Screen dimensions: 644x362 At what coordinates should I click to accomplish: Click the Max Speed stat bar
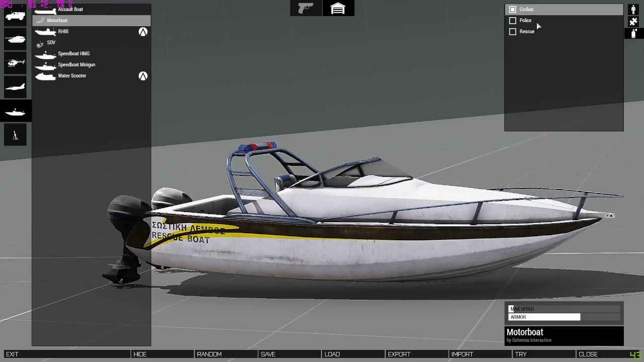click(564, 309)
